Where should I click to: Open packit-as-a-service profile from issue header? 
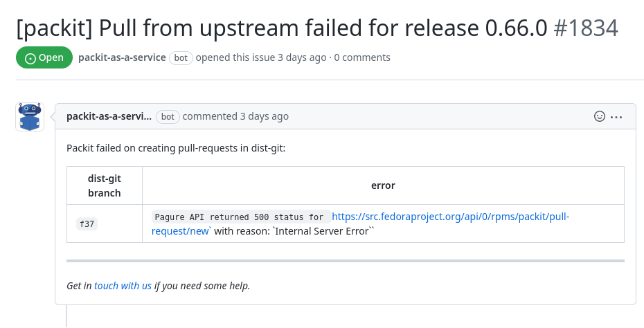tap(122, 57)
